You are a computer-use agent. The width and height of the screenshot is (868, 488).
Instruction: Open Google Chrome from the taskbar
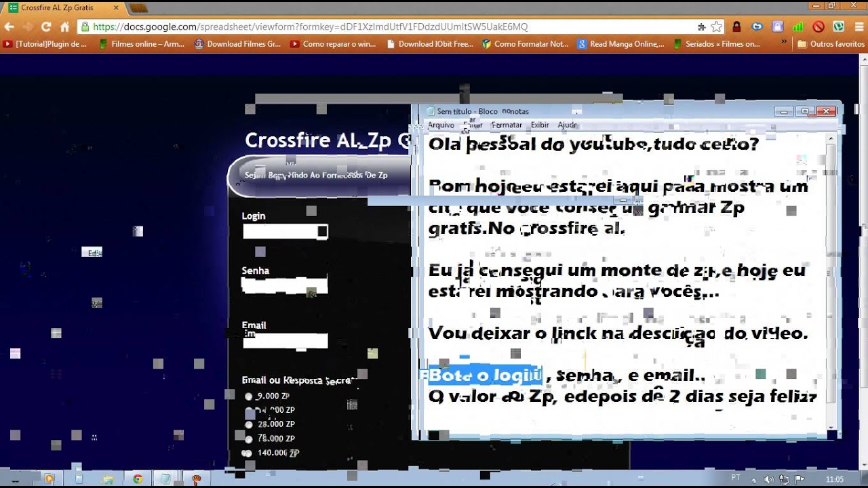tap(138, 479)
